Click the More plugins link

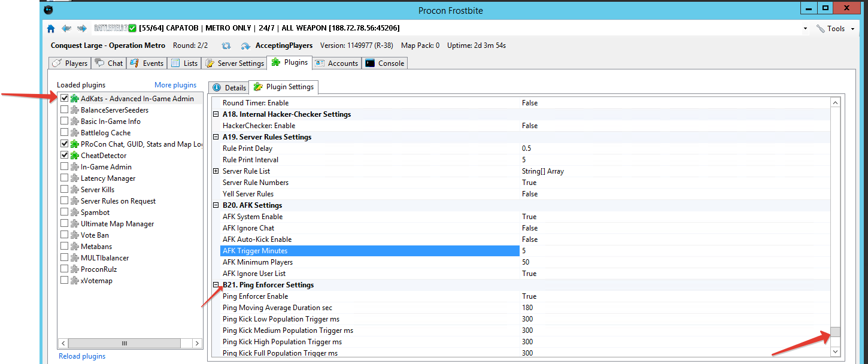click(175, 85)
